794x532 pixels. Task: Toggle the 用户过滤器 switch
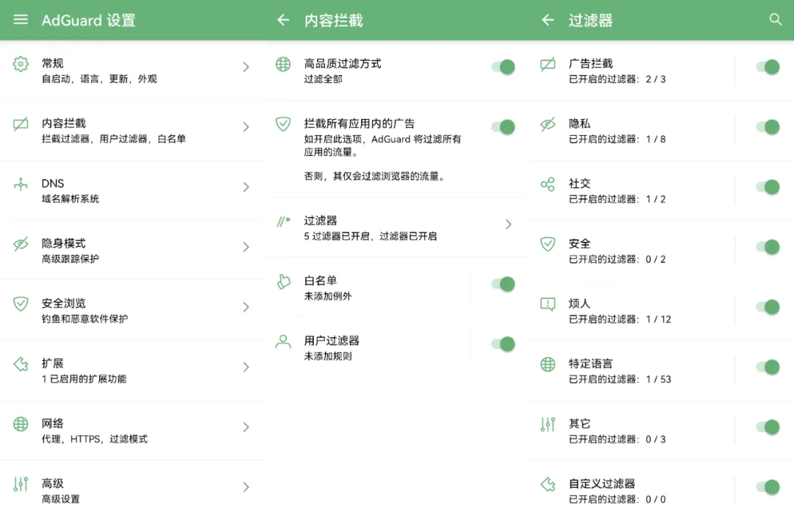[x=503, y=344]
